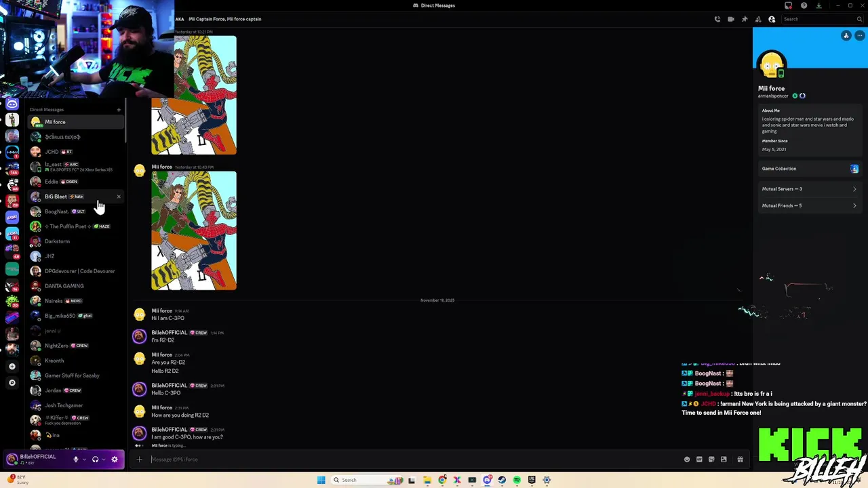Add friends to DM icon

[x=758, y=19]
